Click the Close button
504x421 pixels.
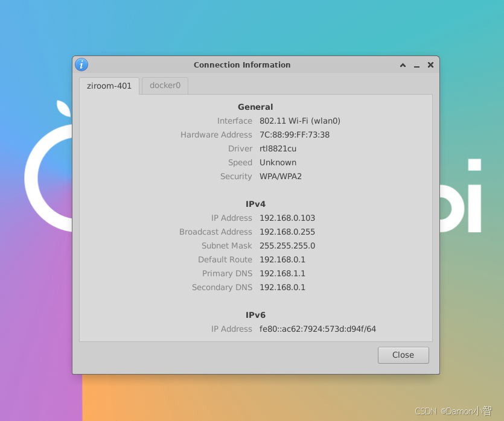[x=403, y=355]
